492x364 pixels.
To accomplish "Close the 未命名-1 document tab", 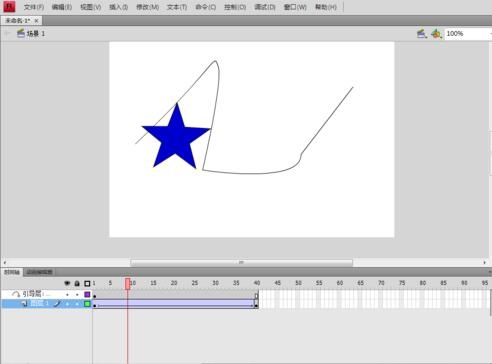I will (36, 21).
